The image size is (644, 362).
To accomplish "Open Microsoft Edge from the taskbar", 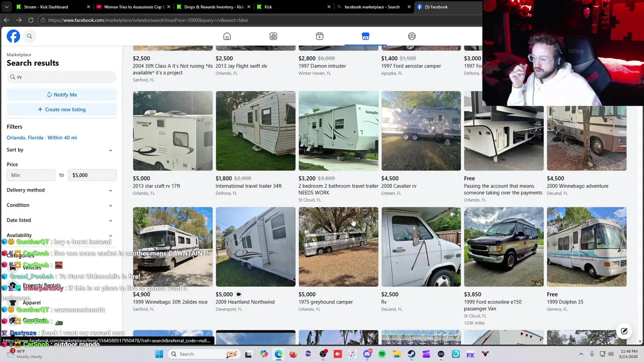I will click(x=279, y=354).
